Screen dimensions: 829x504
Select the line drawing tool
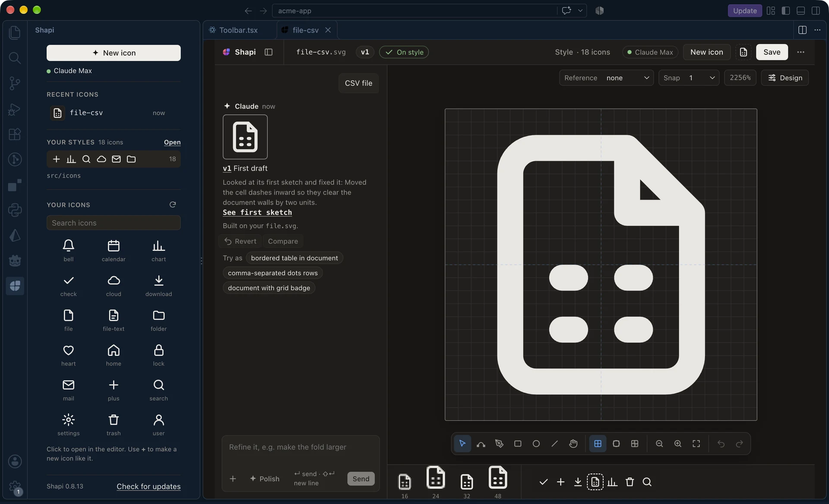pyautogui.click(x=555, y=444)
